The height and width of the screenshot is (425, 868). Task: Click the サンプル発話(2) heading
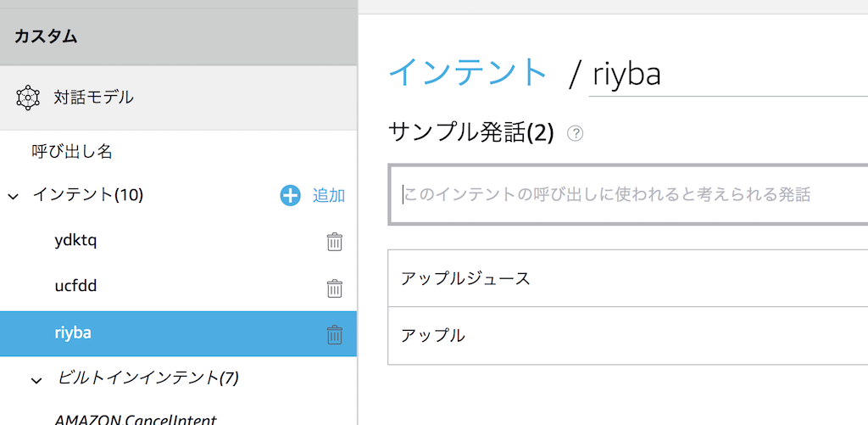click(x=471, y=133)
